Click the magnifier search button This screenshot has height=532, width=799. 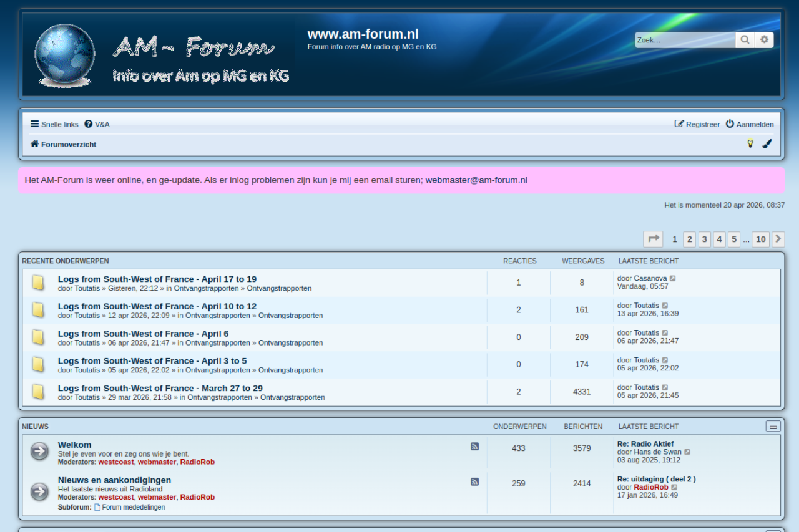point(745,40)
